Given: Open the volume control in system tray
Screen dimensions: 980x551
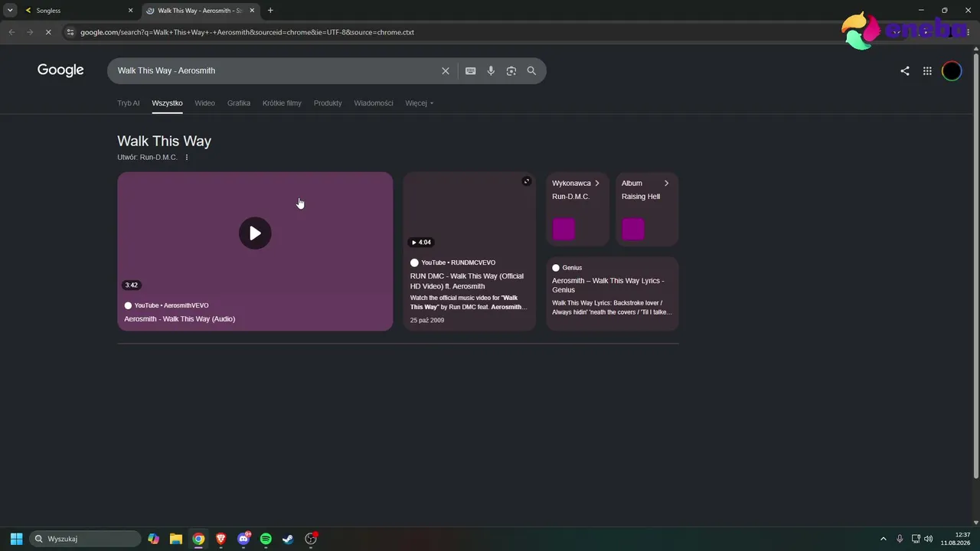Looking at the screenshot, I should point(929,539).
